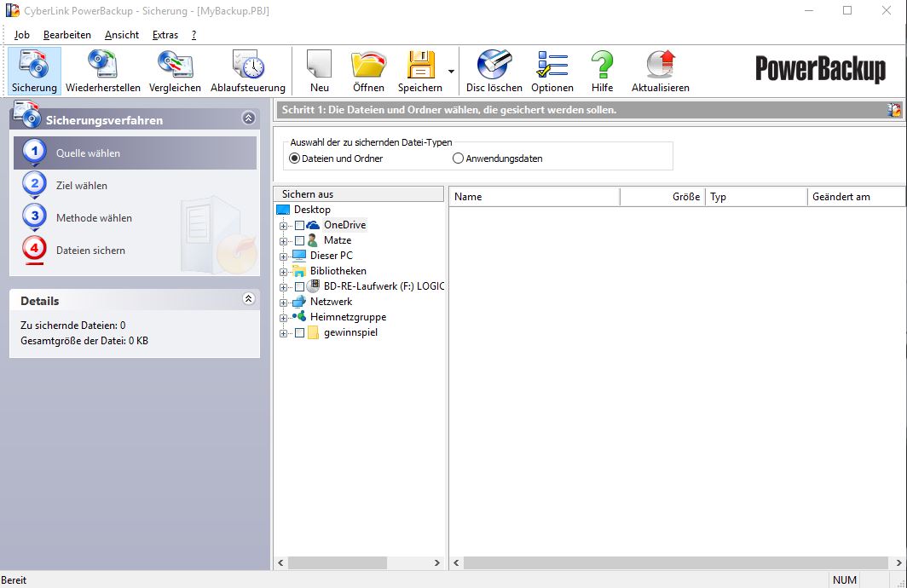This screenshot has width=907, height=588.
Task: Click the gewinnspiel folder icon
Action: pyautogui.click(x=313, y=332)
